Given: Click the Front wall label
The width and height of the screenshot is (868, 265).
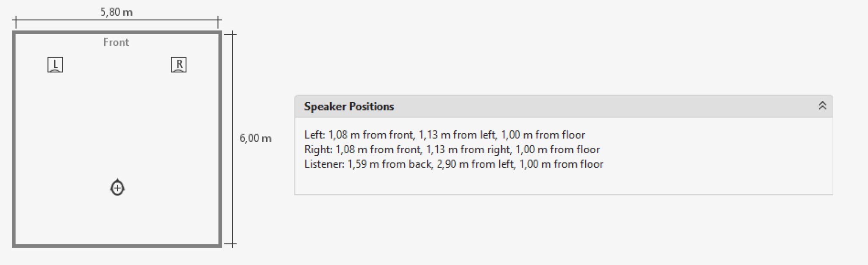Looking at the screenshot, I should [116, 42].
